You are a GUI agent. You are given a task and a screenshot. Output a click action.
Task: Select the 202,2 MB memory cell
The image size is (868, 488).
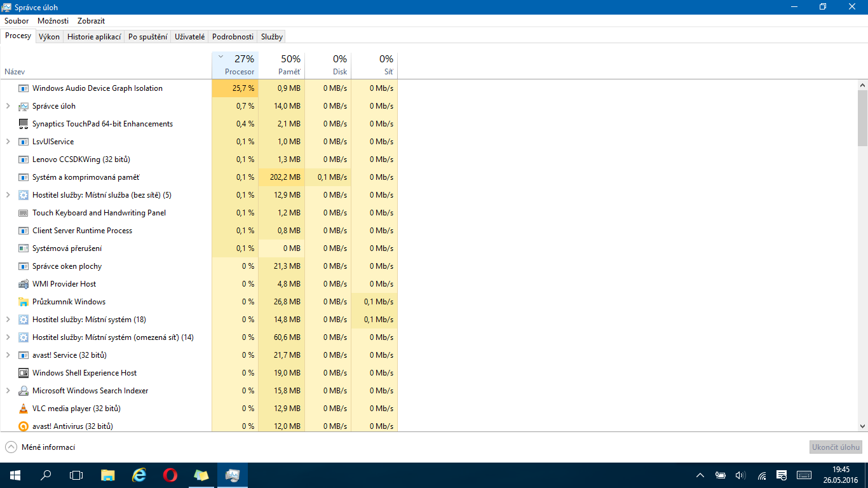(x=281, y=177)
